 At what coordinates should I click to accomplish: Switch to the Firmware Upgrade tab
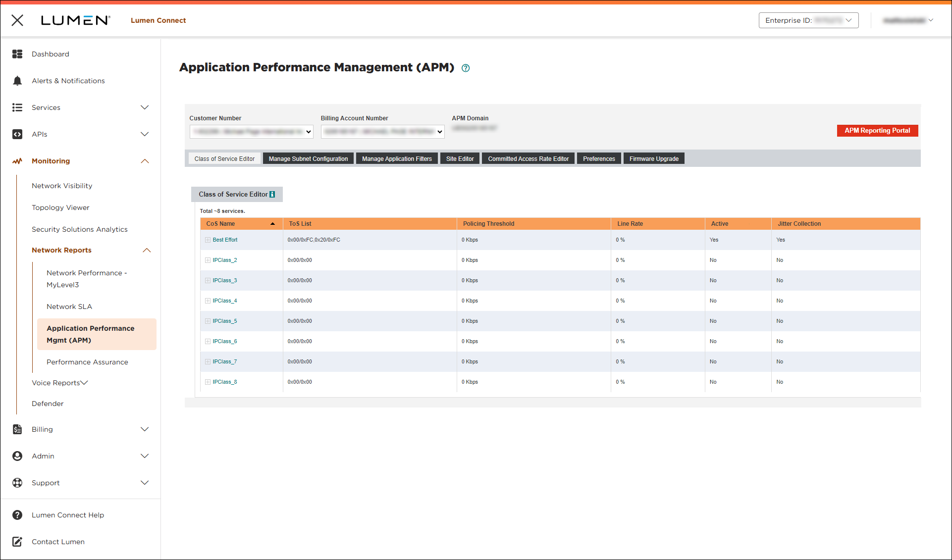653,158
